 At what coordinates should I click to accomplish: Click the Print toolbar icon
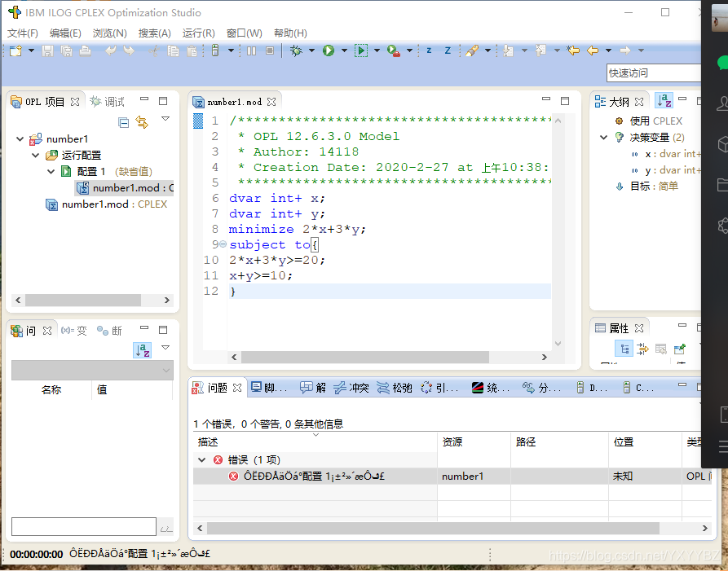85,51
